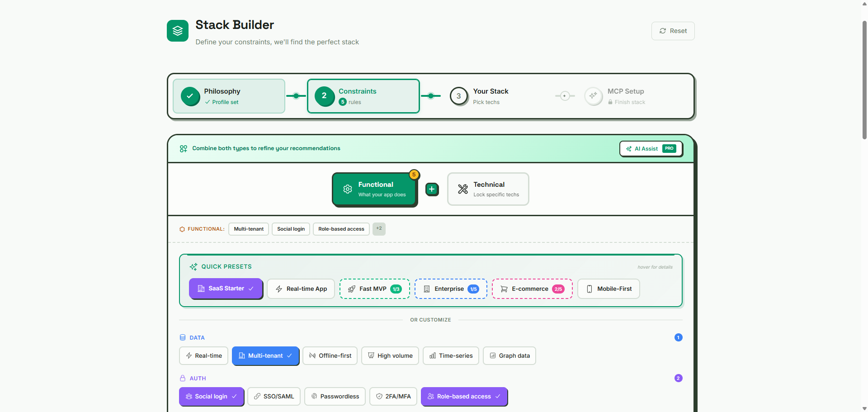The width and height of the screenshot is (868, 412).
Task: Enable the Passwordless auth option
Action: (x=335, y=396)
